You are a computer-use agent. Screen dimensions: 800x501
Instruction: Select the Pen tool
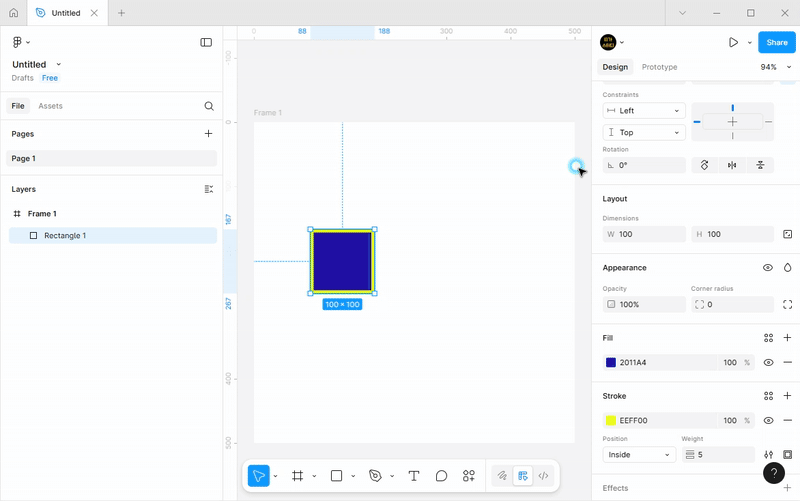click(x=375, y=476)
